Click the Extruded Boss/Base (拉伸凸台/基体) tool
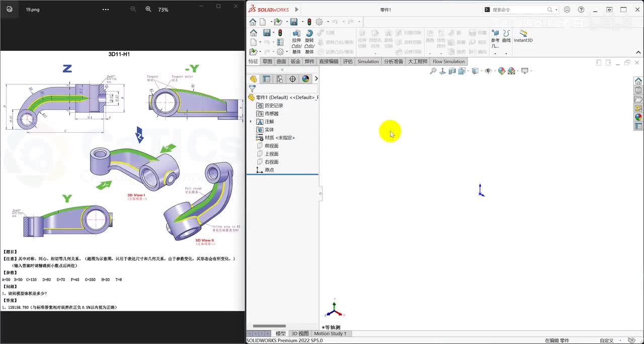 tap(296, 42)
